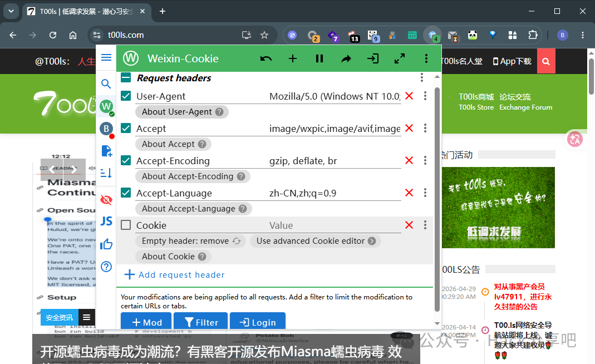The width and height of the screenshot is (595, 364).
Task: Click the red crossed-eye icon in sidebar
Action: coord(106,200)
